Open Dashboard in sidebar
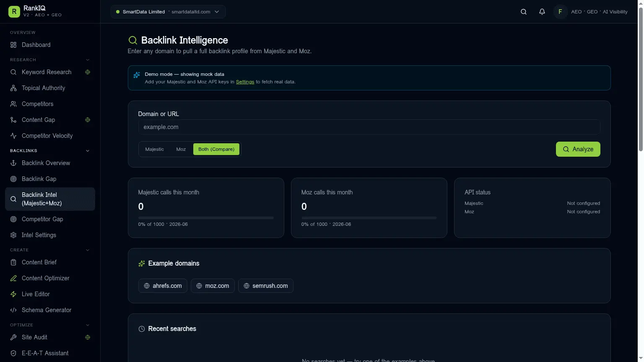 [x=50, y=45]
